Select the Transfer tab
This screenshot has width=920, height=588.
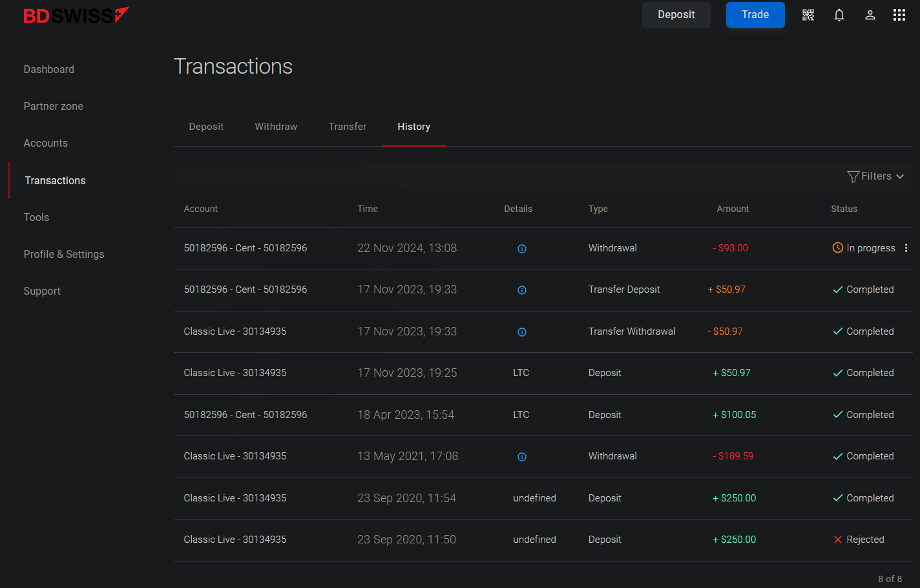click(348, 127)
